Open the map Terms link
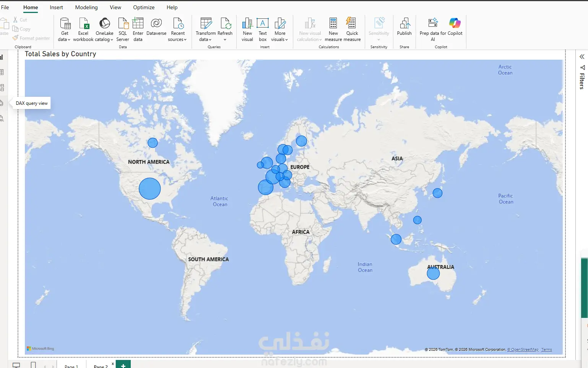588x368 pixels. [547, 350]
